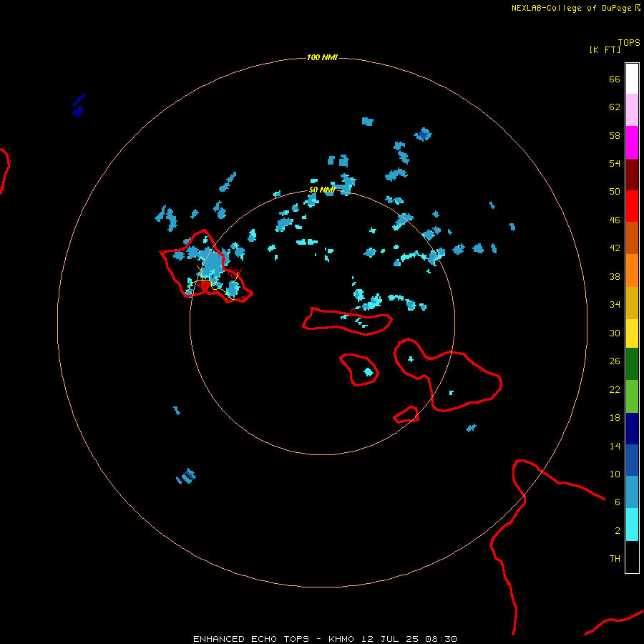
Task: Click the white 66K ft color swatch
Action: (x=632, y=79)
